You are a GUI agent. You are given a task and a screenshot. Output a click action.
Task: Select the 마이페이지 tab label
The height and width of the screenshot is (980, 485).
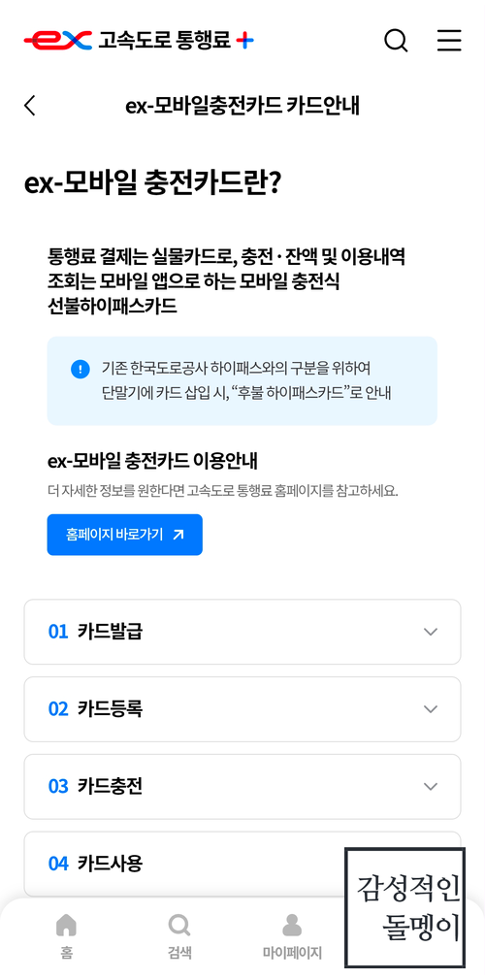coord(292,953)
